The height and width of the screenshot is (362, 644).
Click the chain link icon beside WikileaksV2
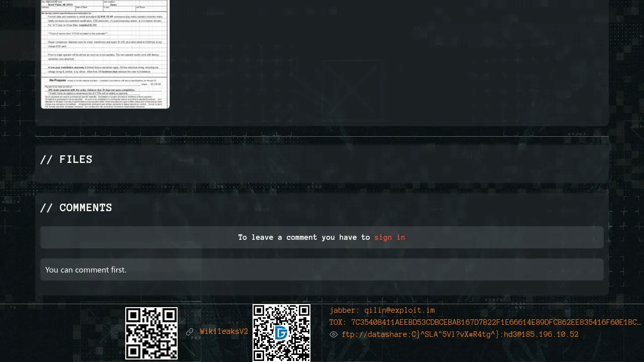click(x=190, y=332)
